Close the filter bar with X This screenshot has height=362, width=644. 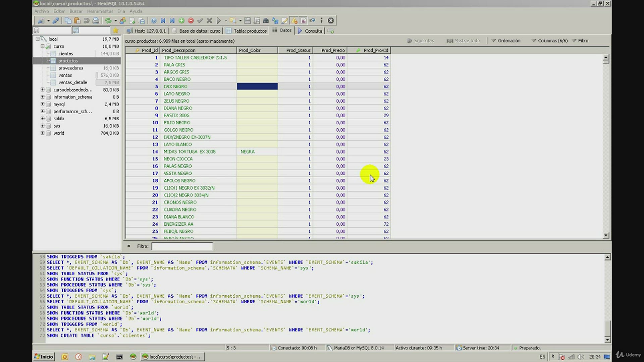128,246
